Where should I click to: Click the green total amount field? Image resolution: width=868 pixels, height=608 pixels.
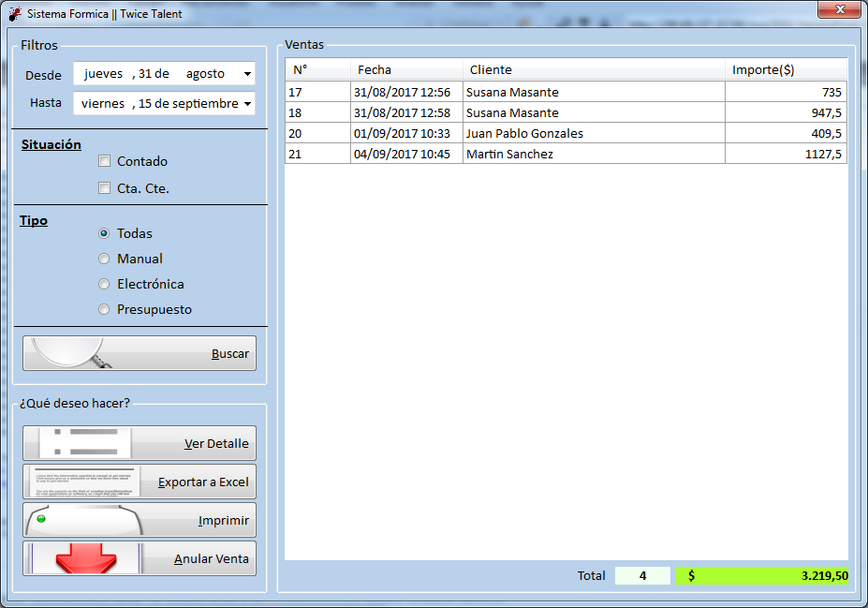tap(761, 576)
